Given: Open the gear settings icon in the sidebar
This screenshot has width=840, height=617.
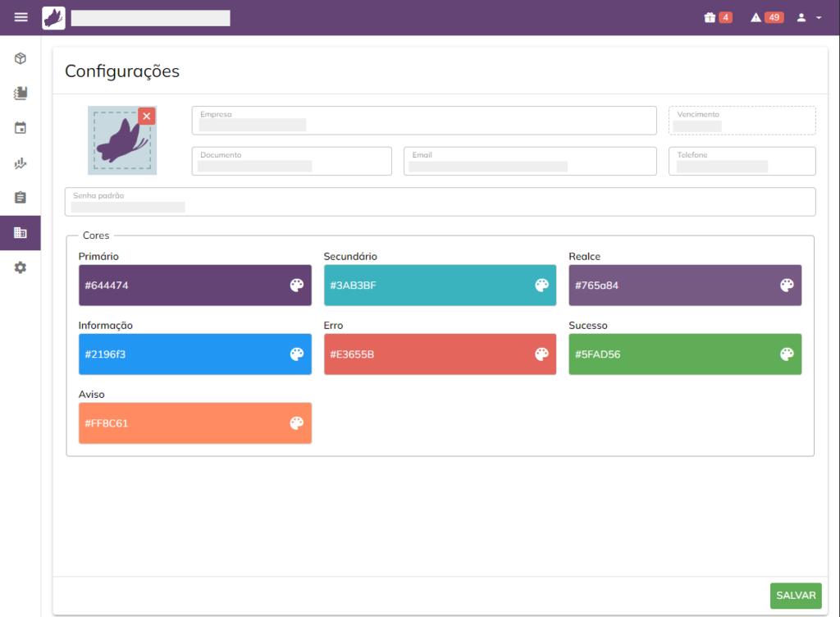Looking at the screenshot, I should [21, 267].
